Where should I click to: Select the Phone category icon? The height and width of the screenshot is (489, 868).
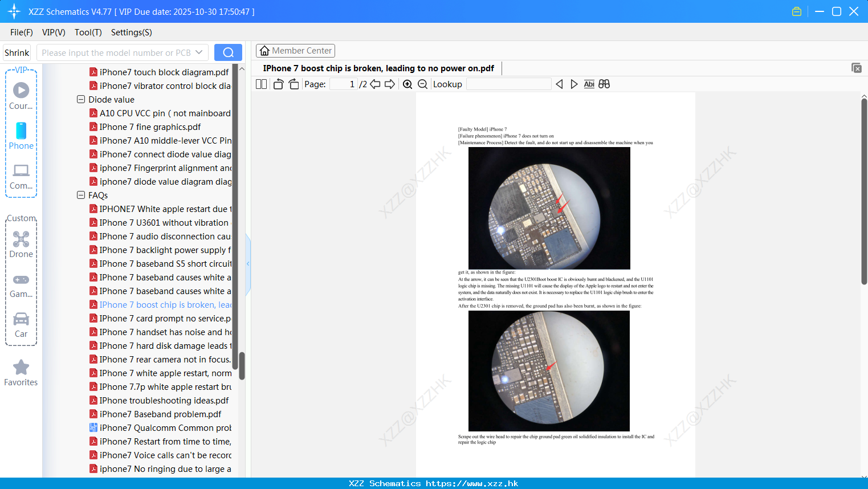point(21,136)
